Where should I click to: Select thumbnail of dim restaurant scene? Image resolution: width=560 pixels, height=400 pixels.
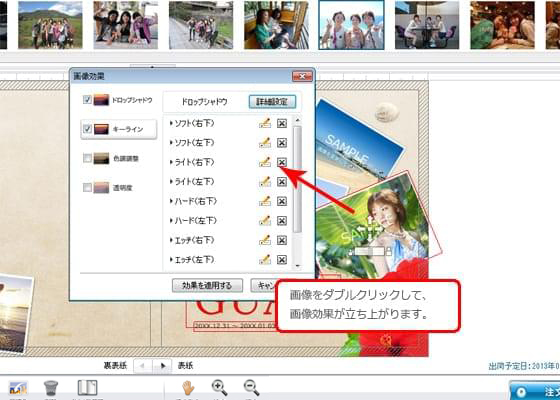[x=502, y=25]
